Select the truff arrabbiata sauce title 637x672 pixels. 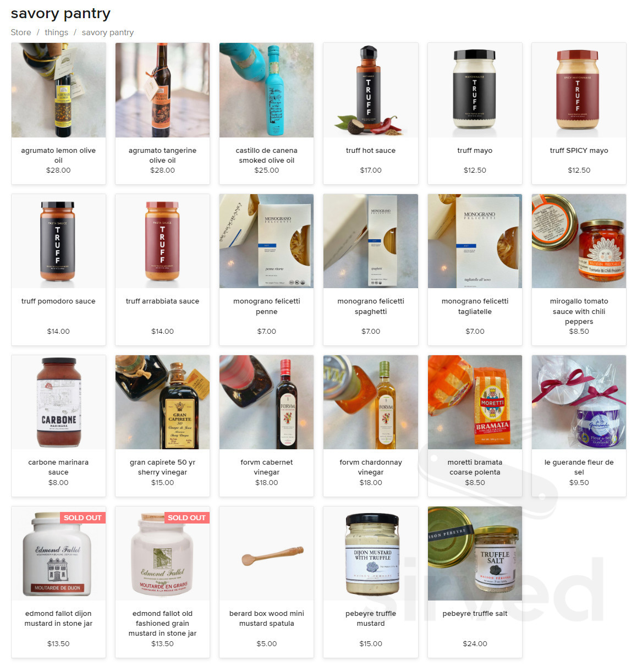162,301
